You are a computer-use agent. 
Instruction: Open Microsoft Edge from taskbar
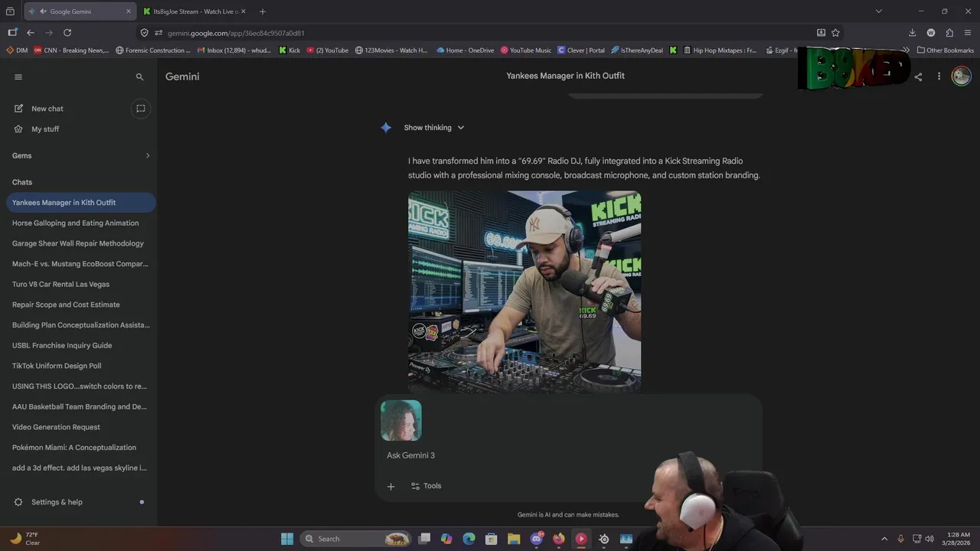pyautogui.click(x=469, y=539)
